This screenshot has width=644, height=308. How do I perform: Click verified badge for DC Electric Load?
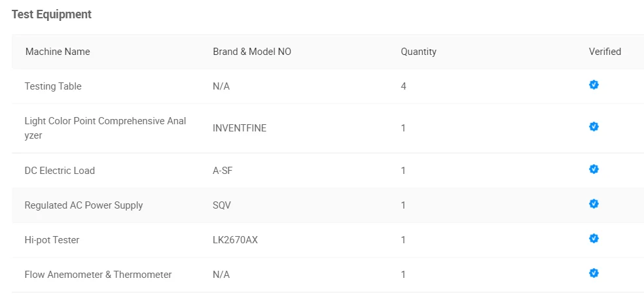click(594, 169)
